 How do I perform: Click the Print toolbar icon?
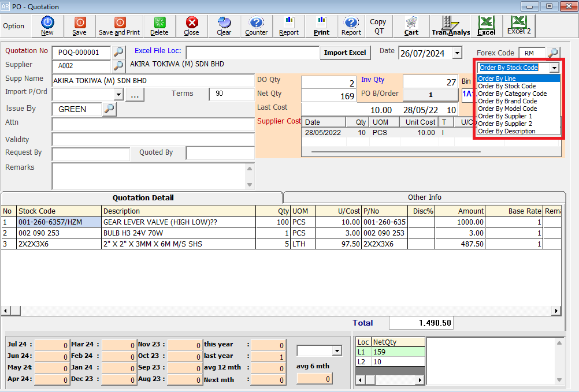click(x=321, y=26)
